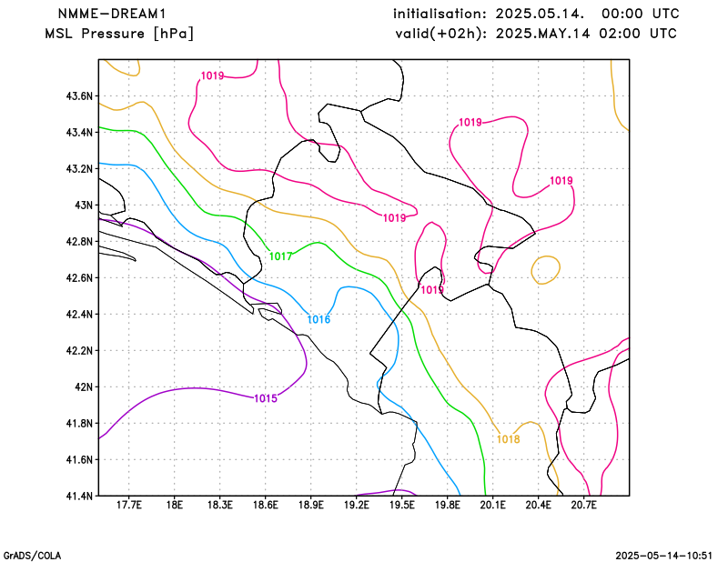Image resolution: width=728 pixels, height=562 pixels.
Task: Click the 18E longitude label
Action: (x=174, y=505)
